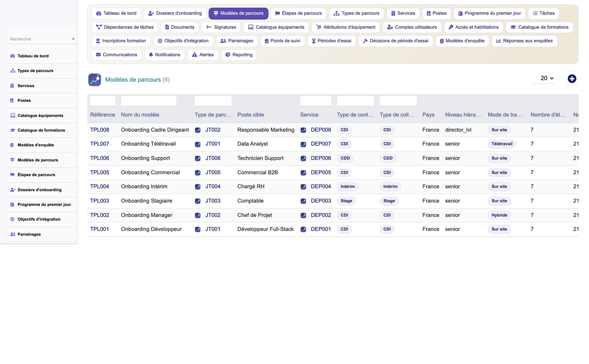
Task: Go to Comptes utilisateurs tab
Action: click(x=412, y=27)
